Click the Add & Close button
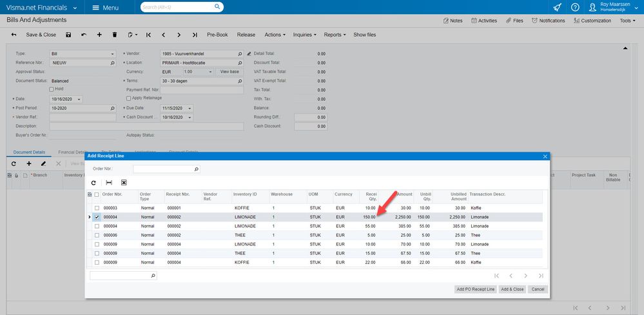This screenshot has width=644, height=315. [512, 289]
